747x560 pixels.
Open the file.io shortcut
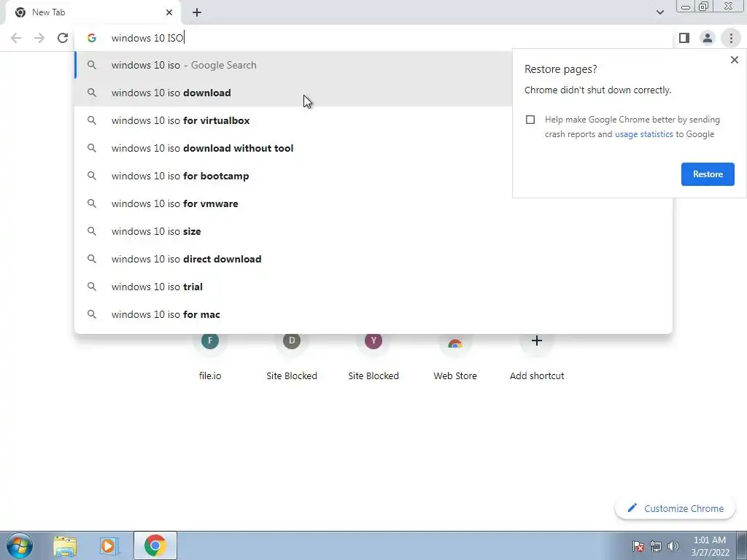pos(210,356)
